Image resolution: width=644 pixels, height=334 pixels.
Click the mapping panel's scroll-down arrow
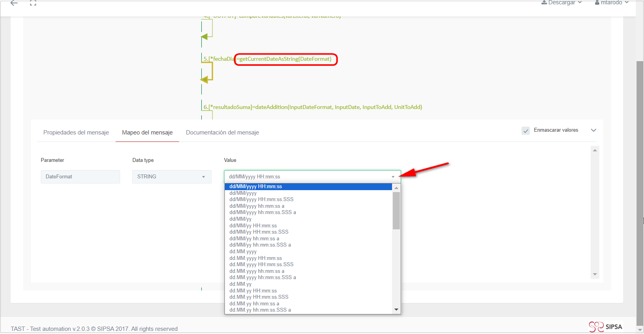click(x=595, y=274)
